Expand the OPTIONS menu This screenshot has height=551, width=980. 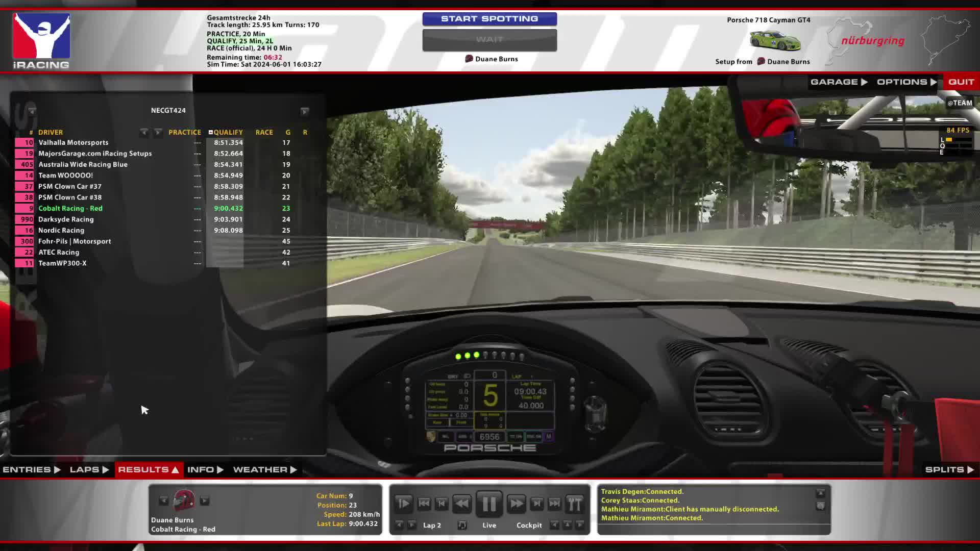(x=906, y=82)
